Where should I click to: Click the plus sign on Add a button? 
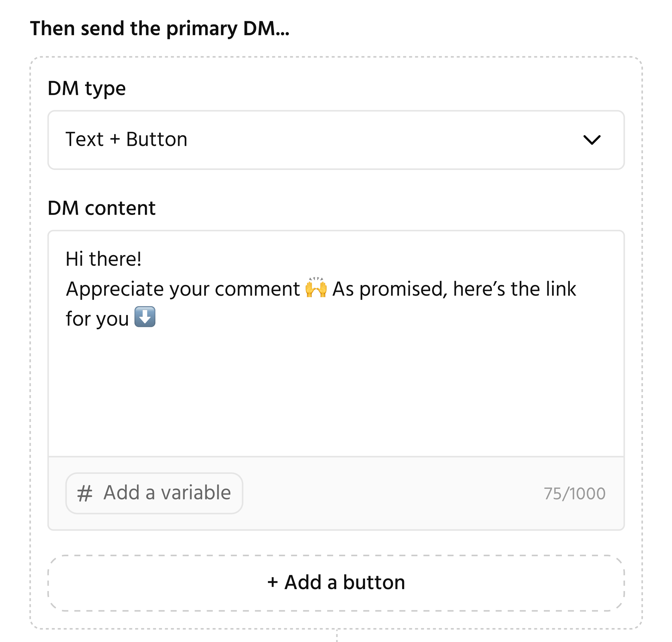coord(272,582)
